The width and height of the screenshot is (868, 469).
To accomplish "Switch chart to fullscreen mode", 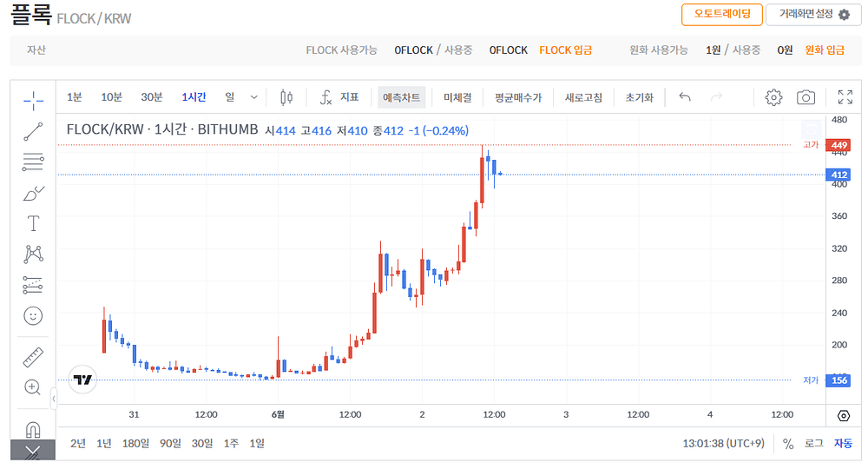I will (x=845, y=97).
